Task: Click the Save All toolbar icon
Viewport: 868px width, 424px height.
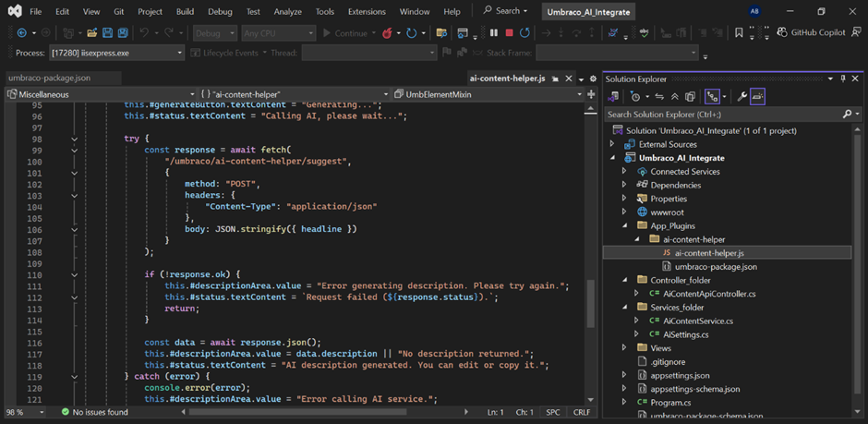Action: point(122,33)
